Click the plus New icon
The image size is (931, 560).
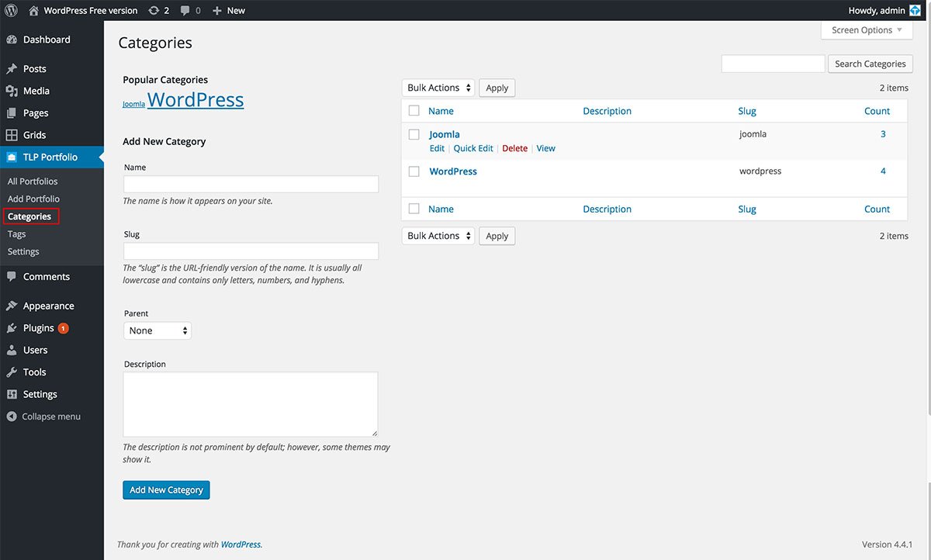[x=216, y=11]
